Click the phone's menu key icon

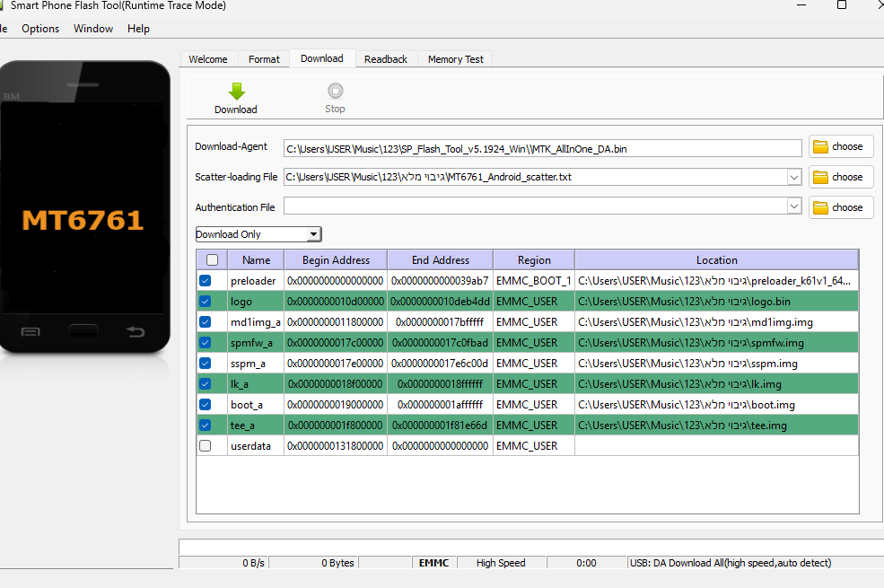31,332
